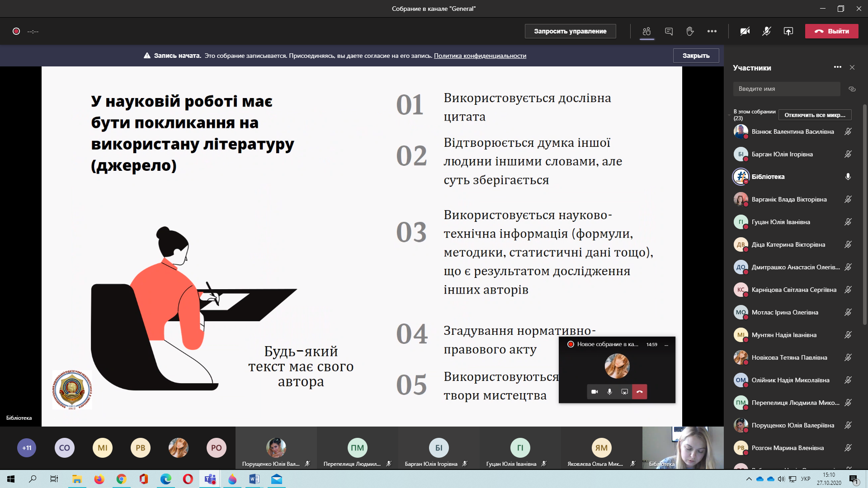Toggle camera in top toolbar

[745, 31]
